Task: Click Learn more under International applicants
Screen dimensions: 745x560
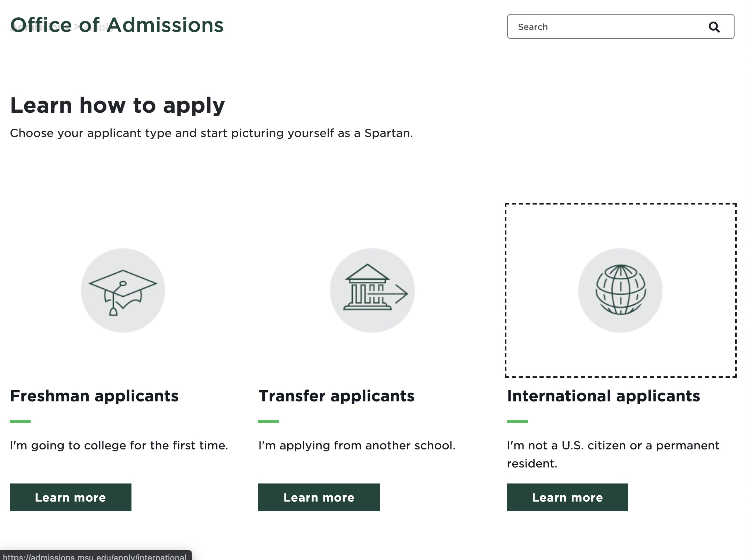Action: (x=568, y=497)
